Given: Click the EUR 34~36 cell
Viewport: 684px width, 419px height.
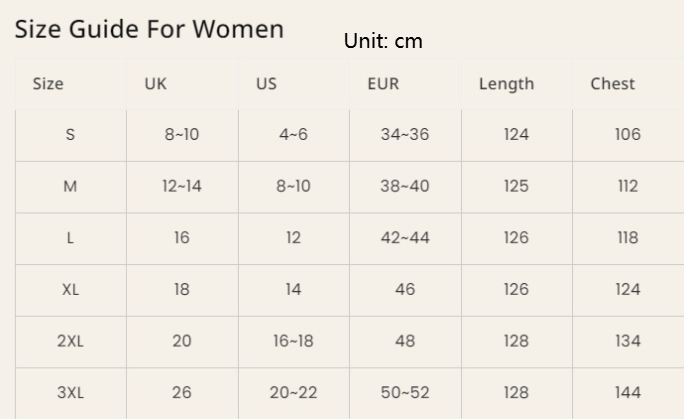Looking at the screenshot, I should tap(405, 135).
